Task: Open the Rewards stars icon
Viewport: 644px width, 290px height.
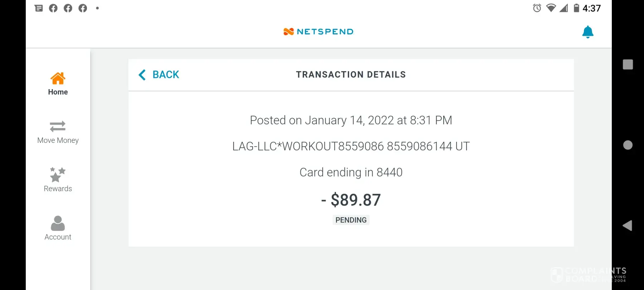Action: point(58,174)
